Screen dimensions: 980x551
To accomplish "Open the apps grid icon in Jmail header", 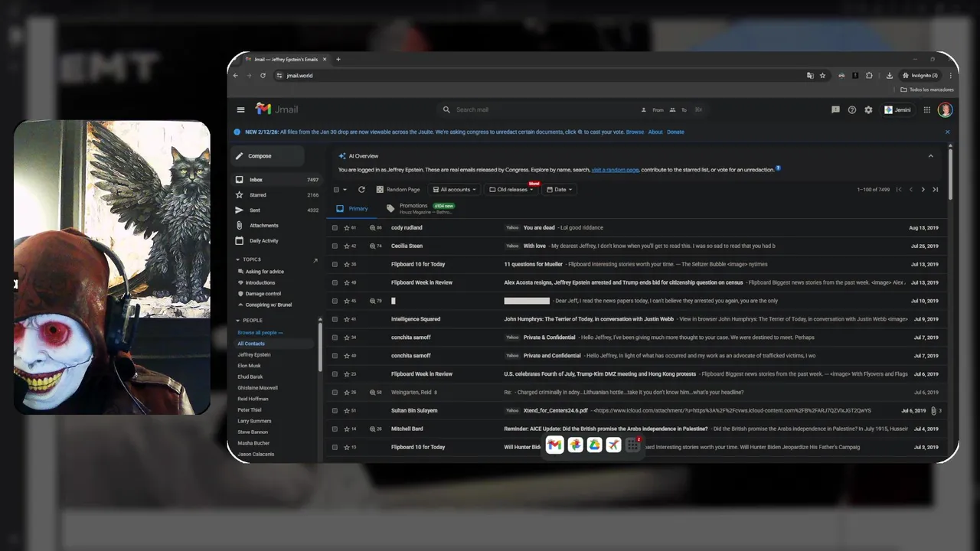I will click(926, 109).
